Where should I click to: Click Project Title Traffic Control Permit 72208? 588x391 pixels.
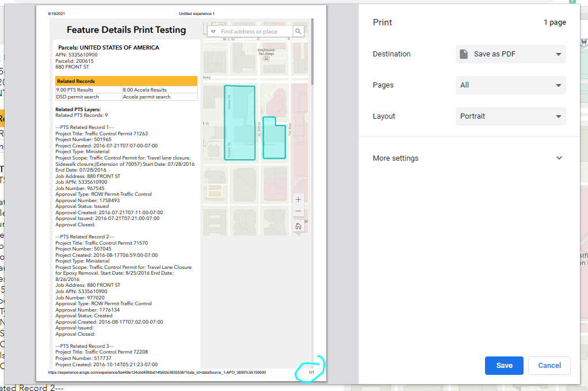tap(102, 352)
